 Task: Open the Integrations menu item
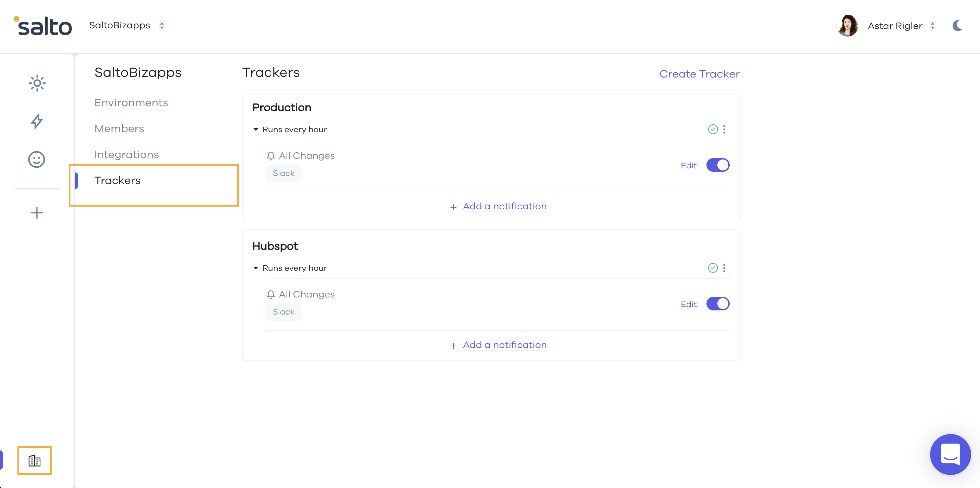click(x=126, y=155)
